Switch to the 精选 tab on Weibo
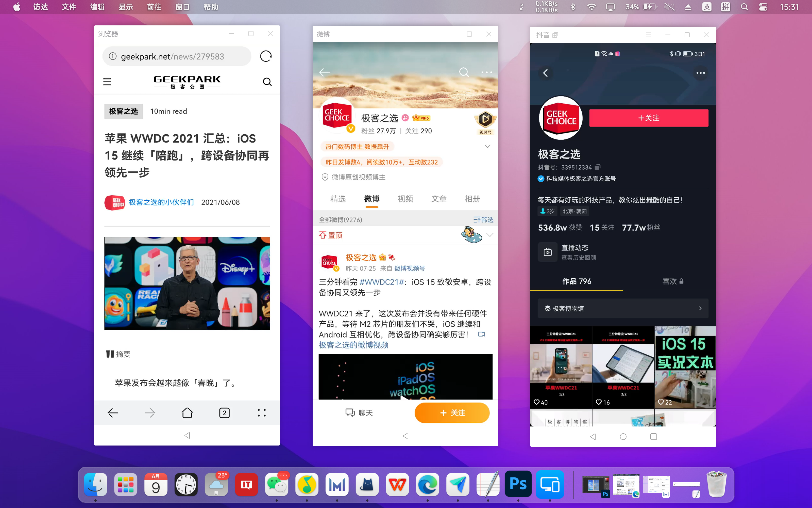 coord(338,199)
